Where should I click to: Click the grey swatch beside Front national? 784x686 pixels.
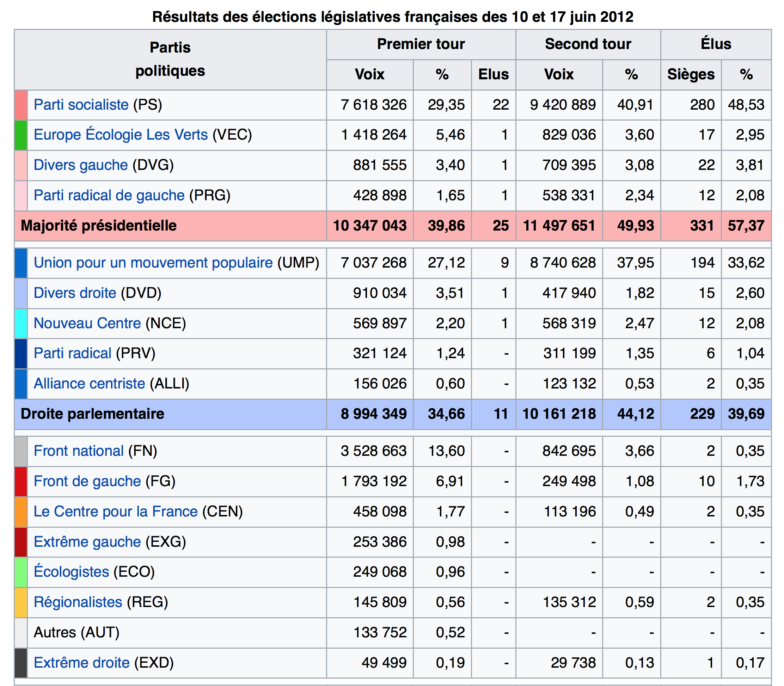coord(21,451)
